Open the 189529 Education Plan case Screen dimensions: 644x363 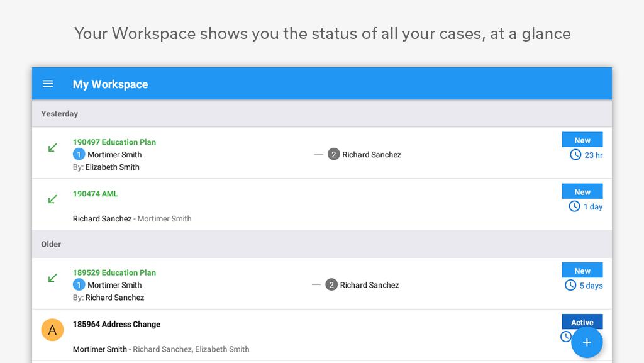[x=114, y=272]
